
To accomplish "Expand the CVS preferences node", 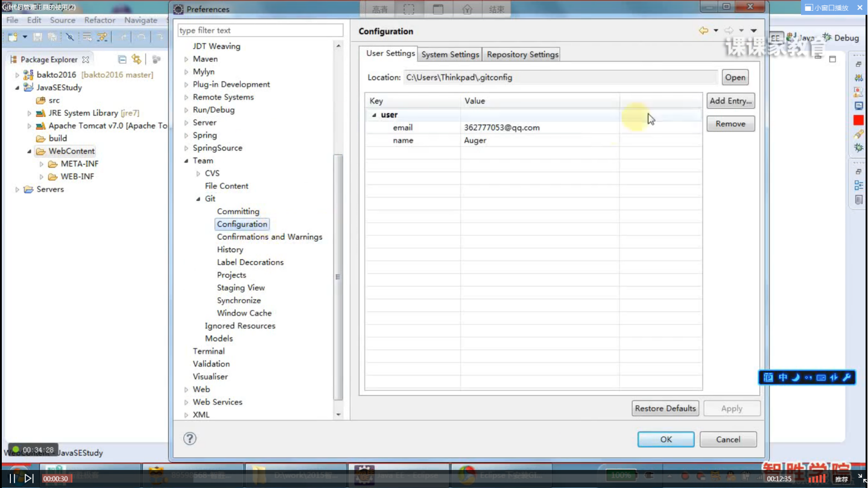I will pyautogui.click(x=198, y=174).
